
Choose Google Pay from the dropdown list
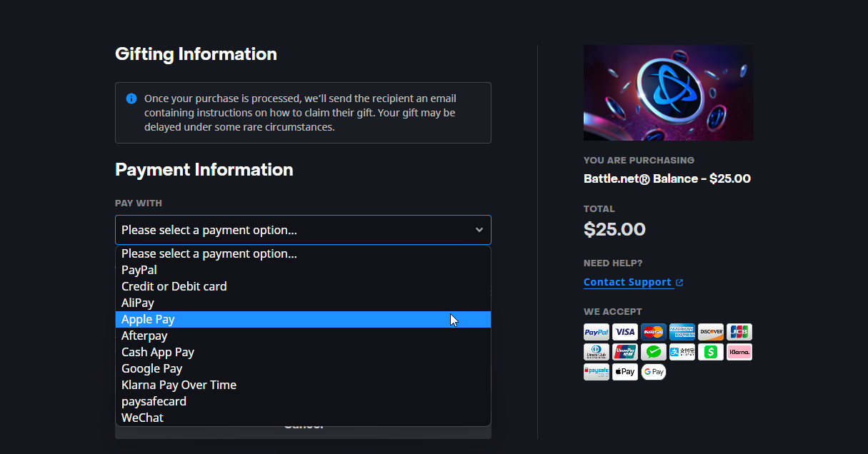coord(152,368)
